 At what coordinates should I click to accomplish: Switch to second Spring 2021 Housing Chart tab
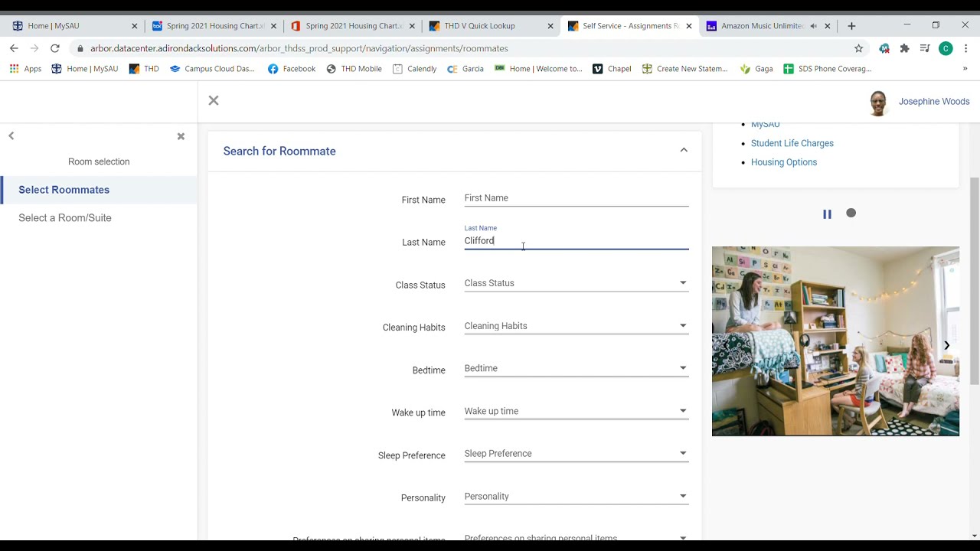coord(352,25)
